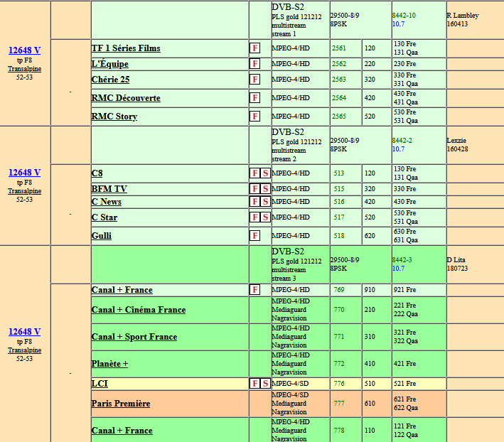Click the F icon in C Star row

coord(255,217)
